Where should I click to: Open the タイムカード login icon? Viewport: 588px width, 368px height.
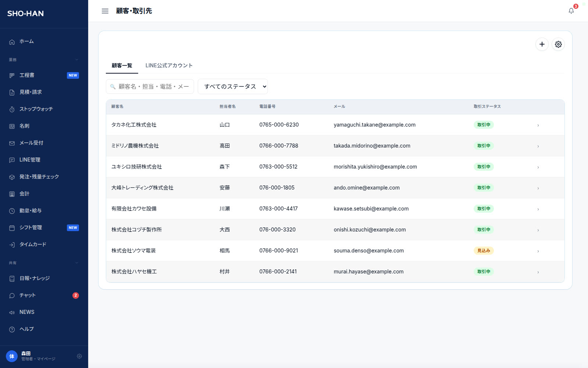pyautogui.click(x=12, y=245)
